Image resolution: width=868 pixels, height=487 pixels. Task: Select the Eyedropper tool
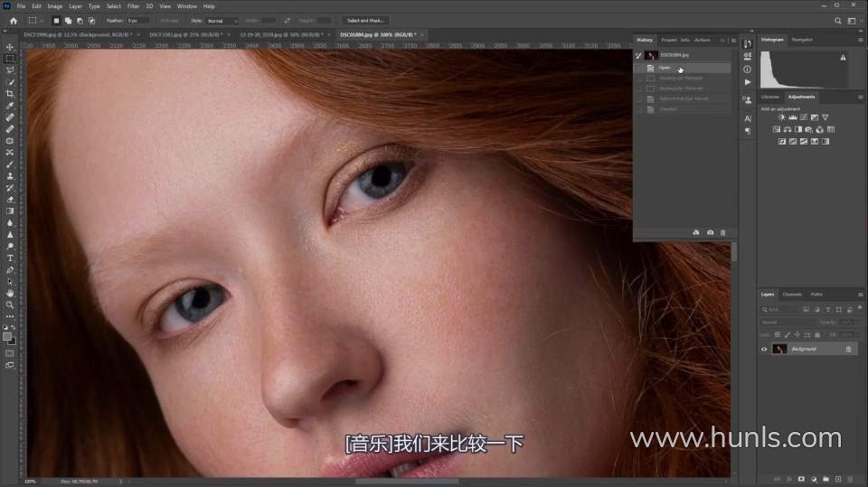click(x=10, y=105)
